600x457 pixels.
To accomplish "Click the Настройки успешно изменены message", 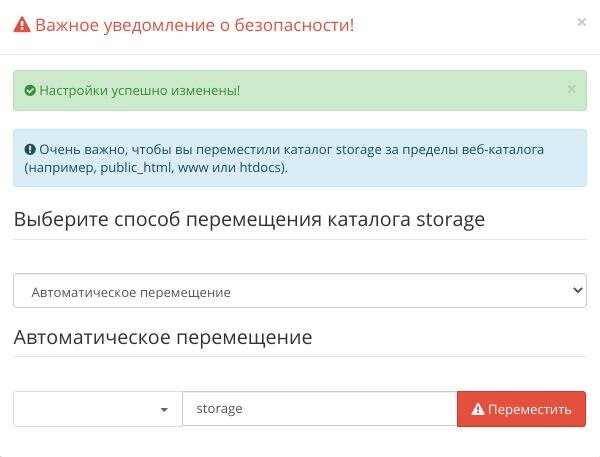I will [140, 91].
